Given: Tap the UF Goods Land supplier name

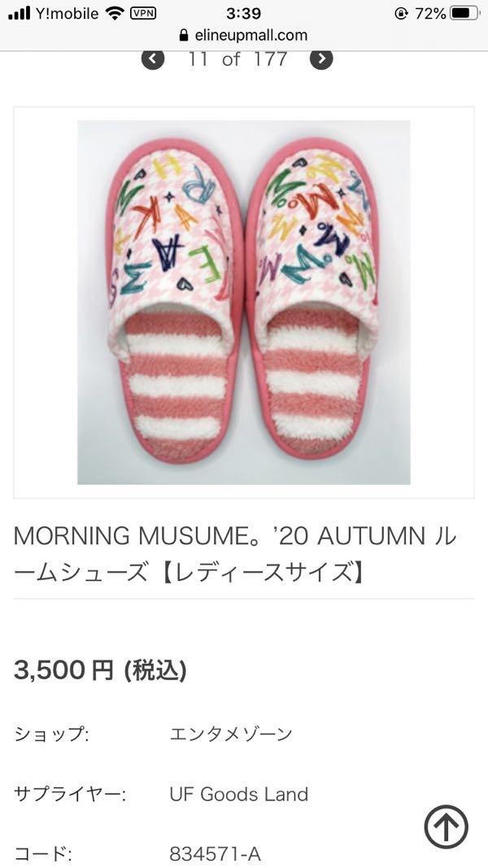Looking at the screenshot, I should (x=239, y=794).
